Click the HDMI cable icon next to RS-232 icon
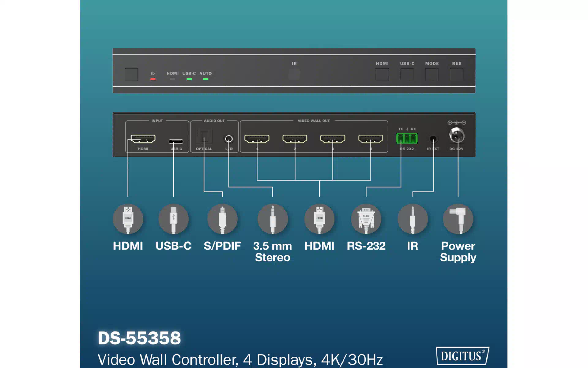 pos(319,219)
